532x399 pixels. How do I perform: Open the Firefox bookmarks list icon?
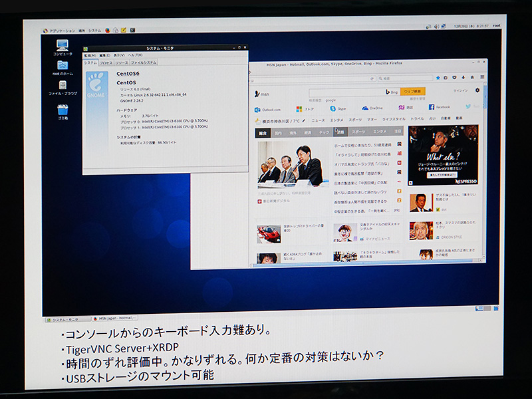click(x=446, y=78)
